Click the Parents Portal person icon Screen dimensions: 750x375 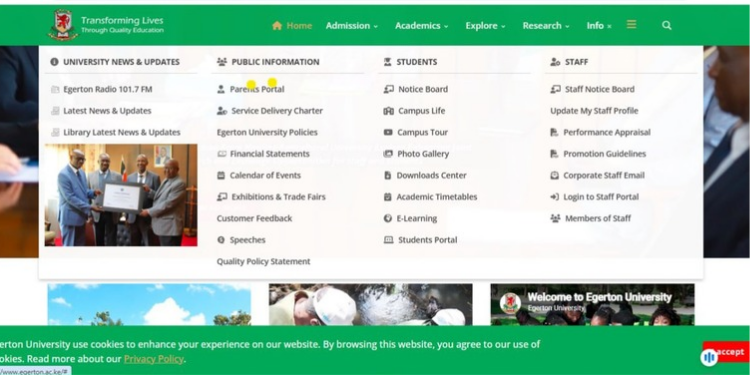pyautogui.click(x=221, y=89)
